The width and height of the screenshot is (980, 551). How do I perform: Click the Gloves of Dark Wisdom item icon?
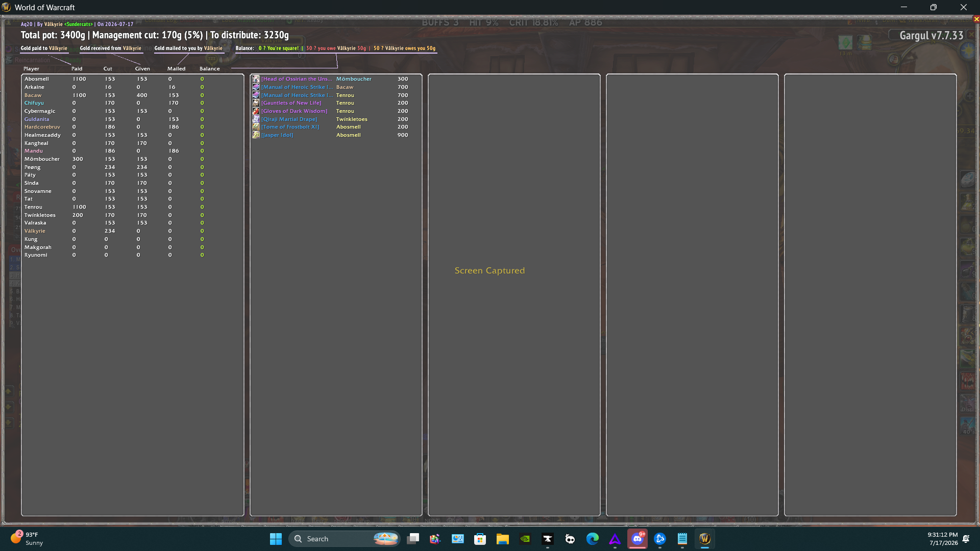tap(256, 111)
